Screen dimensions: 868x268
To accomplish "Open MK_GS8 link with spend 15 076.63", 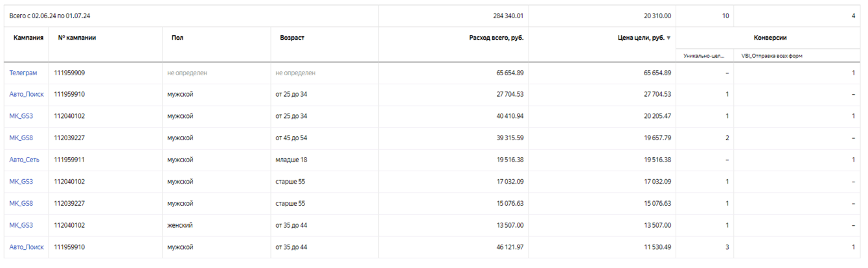I will (x=21, y=204).
